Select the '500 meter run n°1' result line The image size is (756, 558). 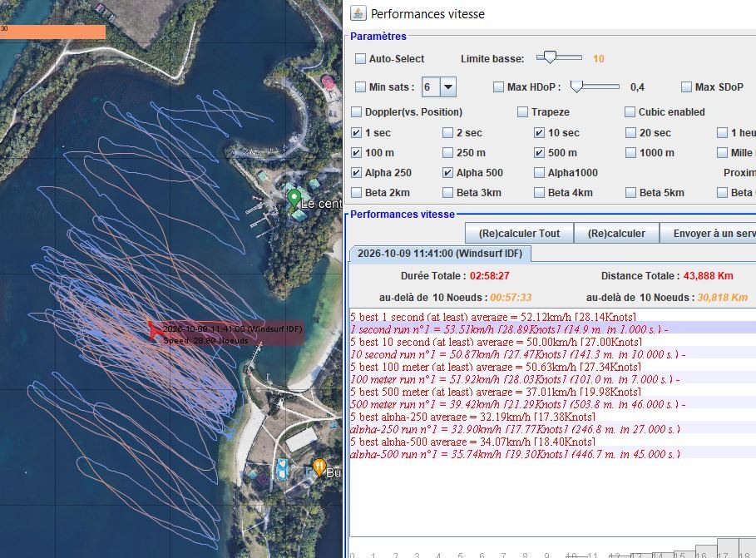point(553,404)
